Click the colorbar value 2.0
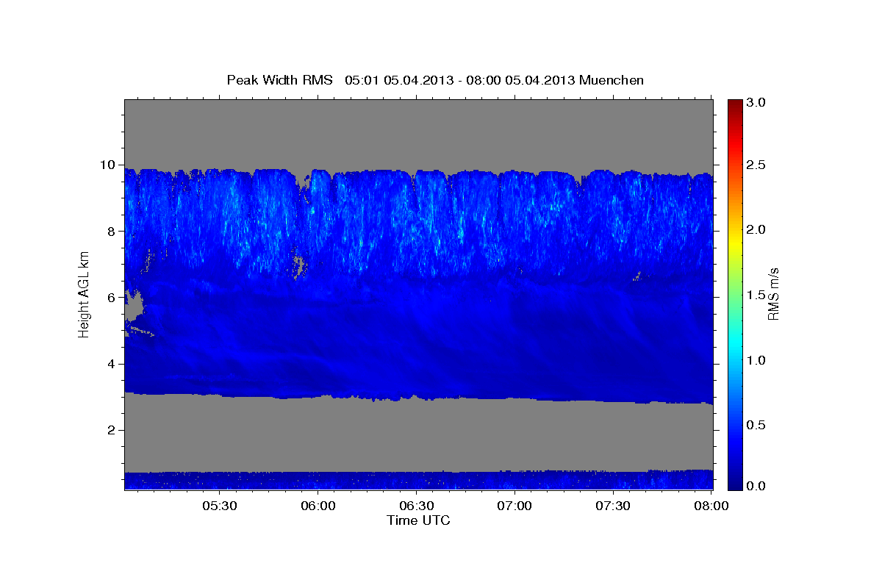Screen dimensions: 882x588 [756, 229]
